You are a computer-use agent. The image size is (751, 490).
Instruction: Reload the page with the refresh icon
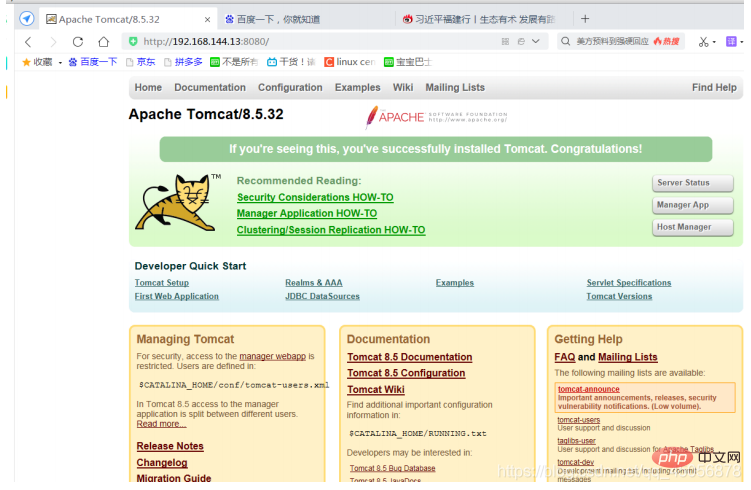(x=78, y=42)
